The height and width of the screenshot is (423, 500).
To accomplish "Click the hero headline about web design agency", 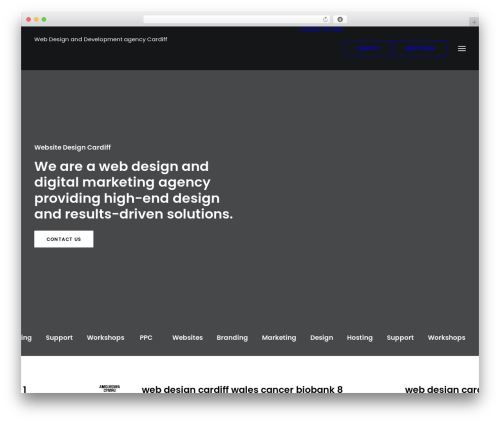I will point(133,190).
